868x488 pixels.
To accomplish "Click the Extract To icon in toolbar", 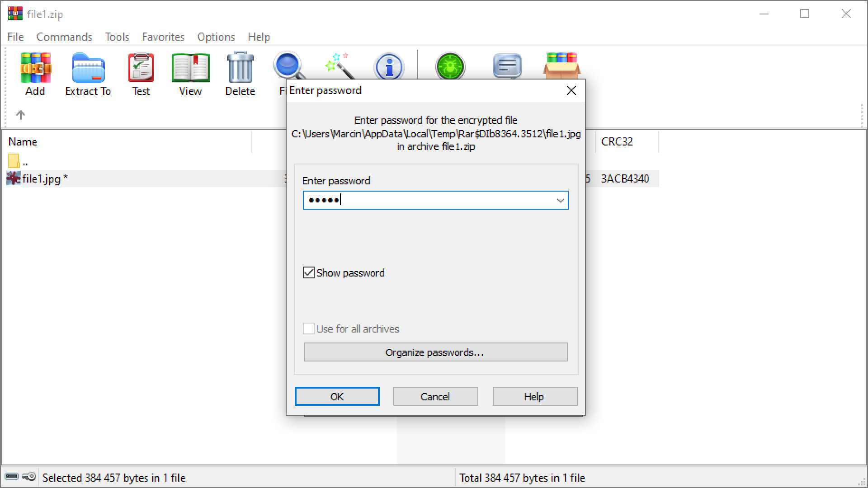I will click(87, 72).
